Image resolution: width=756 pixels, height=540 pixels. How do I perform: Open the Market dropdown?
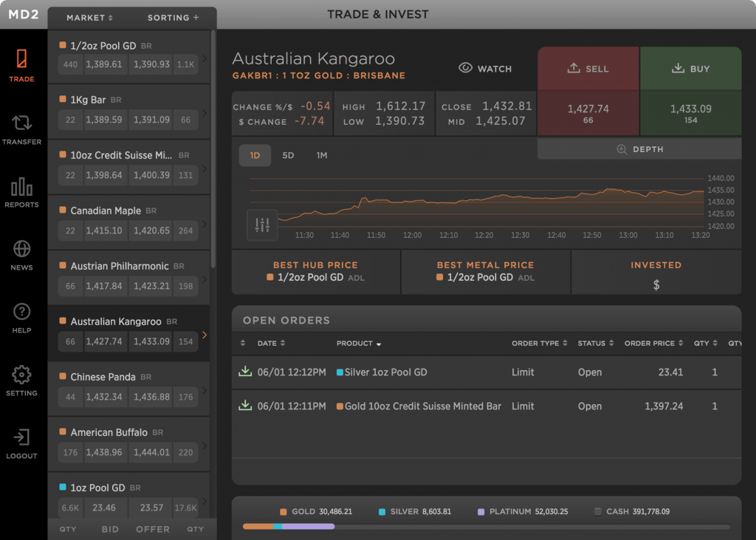(x=90, y=18)
